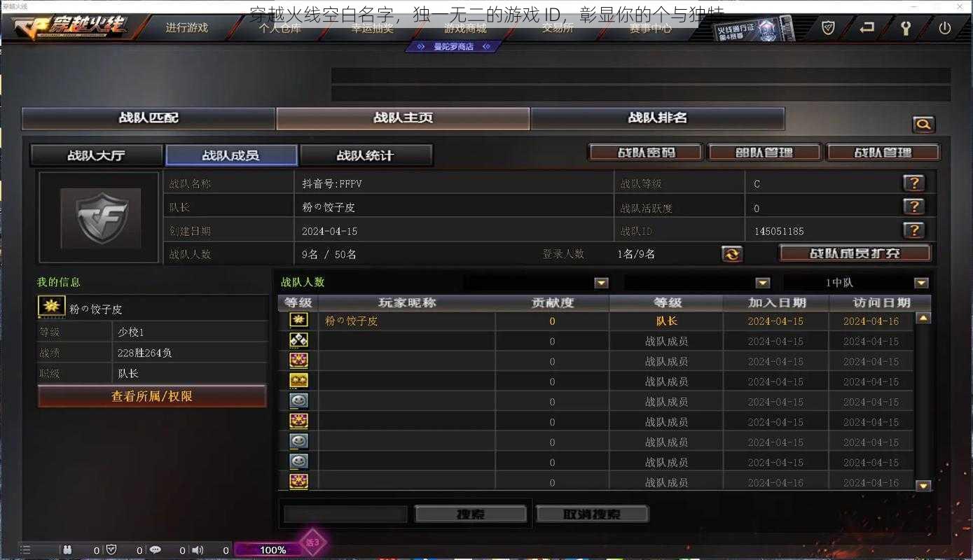Viewport: 973px width, 560px height.
Task: Click the help icon for 战队活跃度
Action: tap(913, 207)
